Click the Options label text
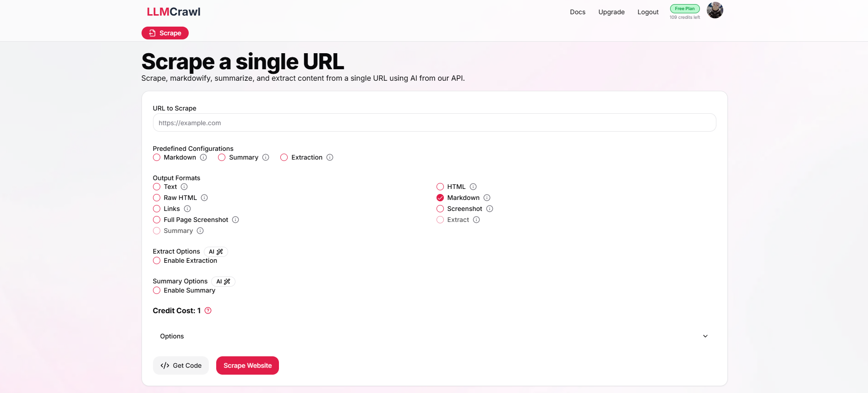 tap(172, 336)
